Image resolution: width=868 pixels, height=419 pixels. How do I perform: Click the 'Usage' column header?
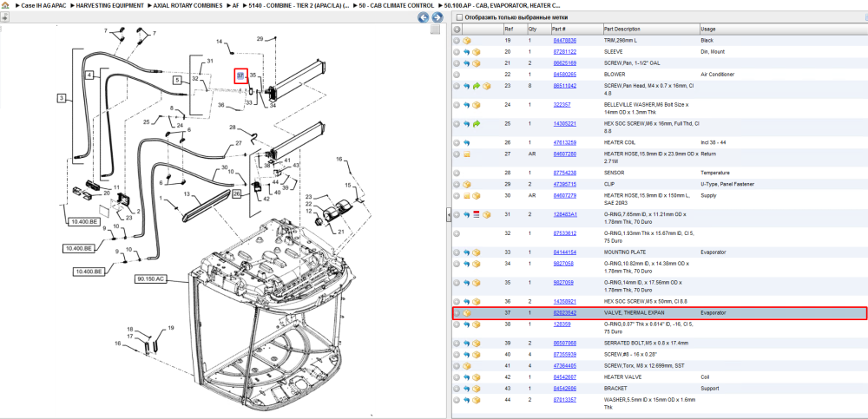pyautogui.click(x=782, y=29)
